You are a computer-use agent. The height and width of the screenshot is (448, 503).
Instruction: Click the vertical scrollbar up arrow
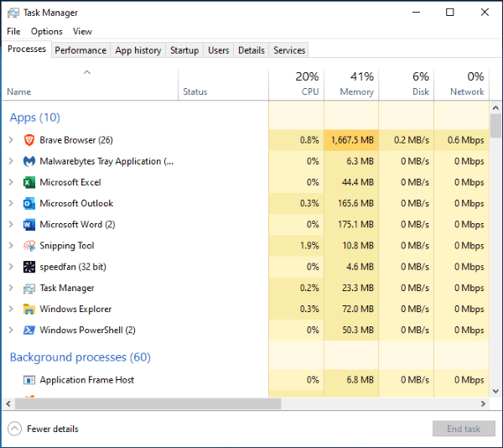[495, 108]
